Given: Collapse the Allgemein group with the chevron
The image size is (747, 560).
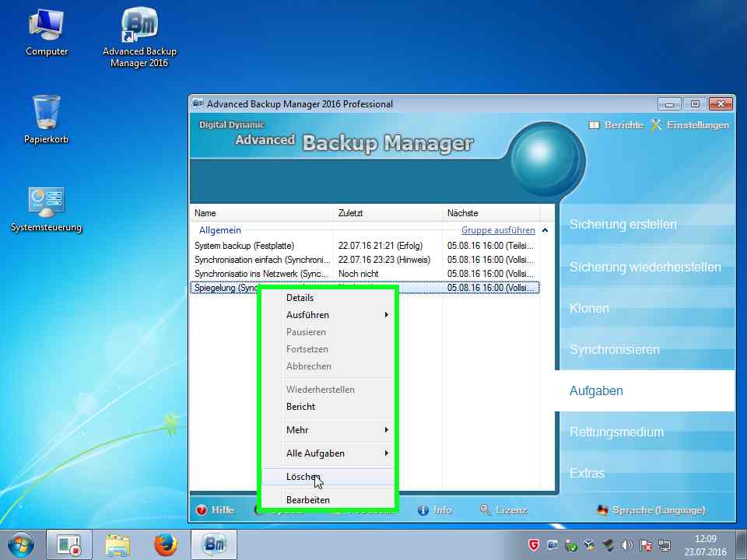Looking at the screenshot, I should pos(545,230).
